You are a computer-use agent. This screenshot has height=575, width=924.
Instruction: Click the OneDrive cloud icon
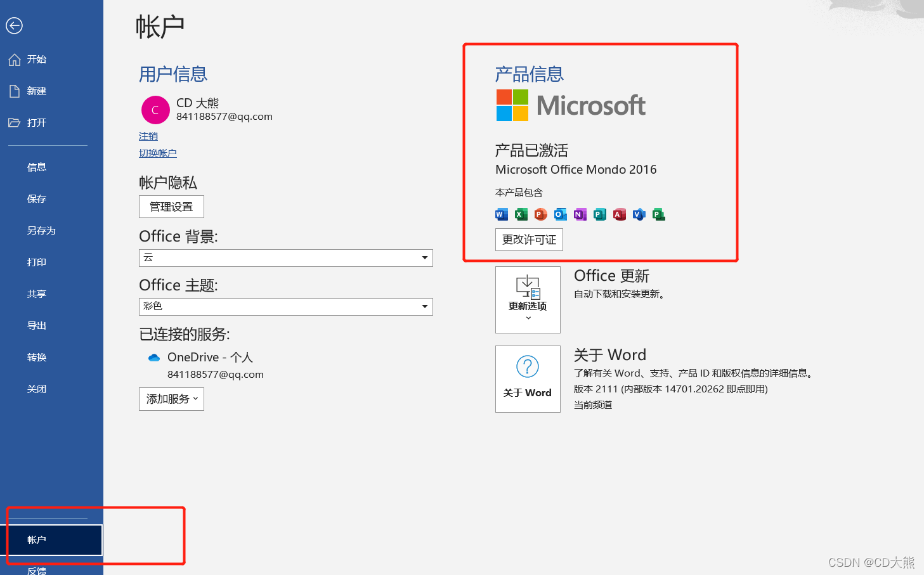coord(154,358)
